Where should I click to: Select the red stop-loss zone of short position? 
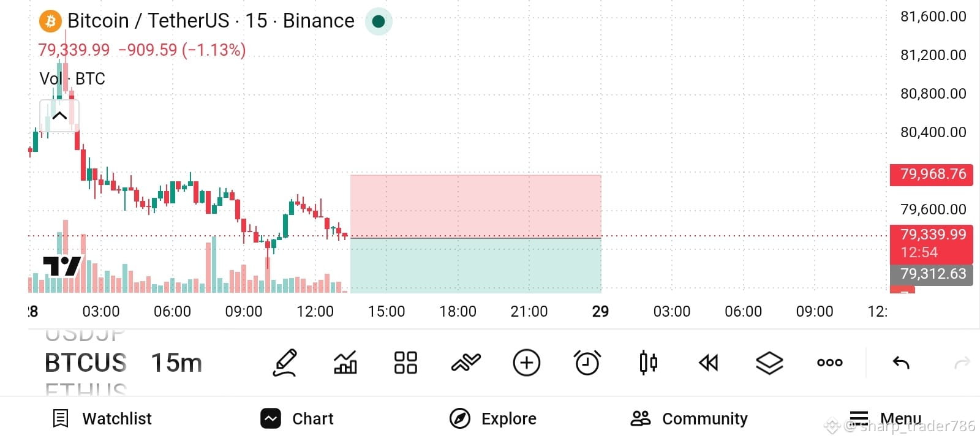click(x=475, y=206)
